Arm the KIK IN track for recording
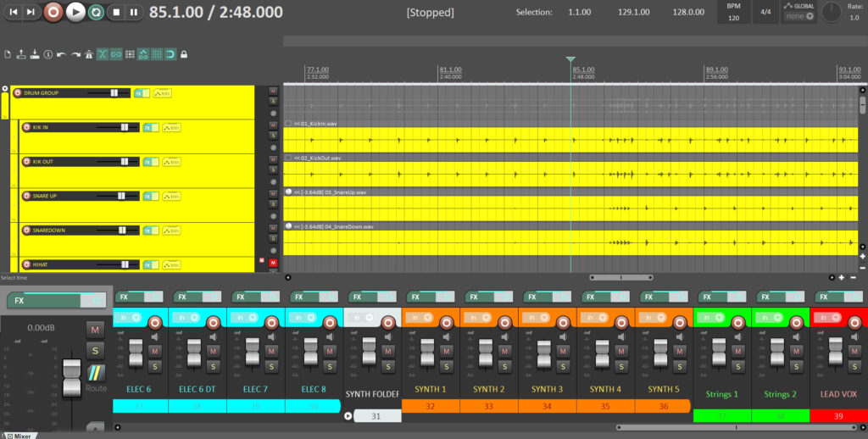868x439 pixels. pyautogui.click(x=26, y=127)
